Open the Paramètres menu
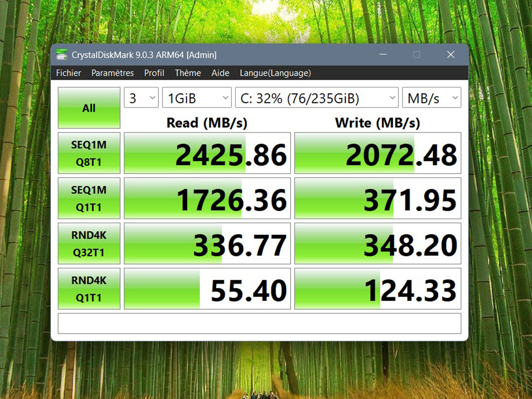This screenshot has width=532, height=399. click(x=113, y=73)
